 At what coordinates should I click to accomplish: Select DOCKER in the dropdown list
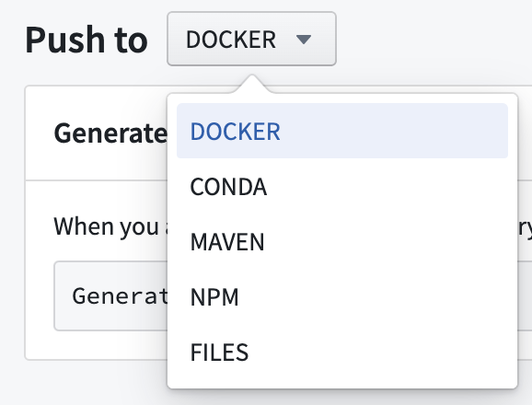[x=342, y=131]
